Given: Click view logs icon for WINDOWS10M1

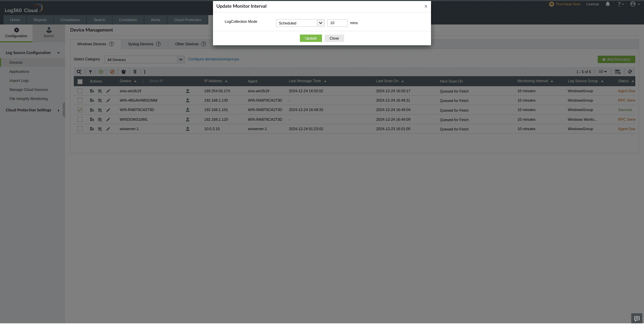Looking at the screenshot, I should [100, 120].
